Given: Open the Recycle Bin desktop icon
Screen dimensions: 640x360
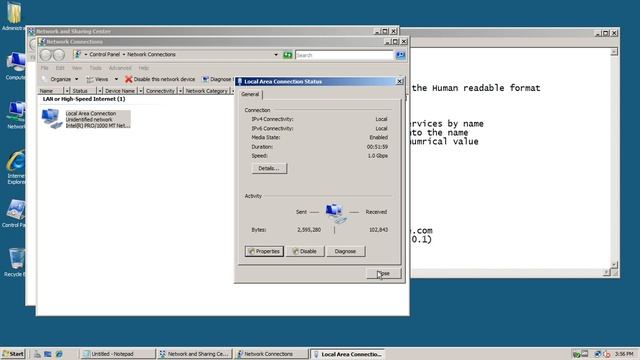Looking at the screenshot, I should pos(16,262).
